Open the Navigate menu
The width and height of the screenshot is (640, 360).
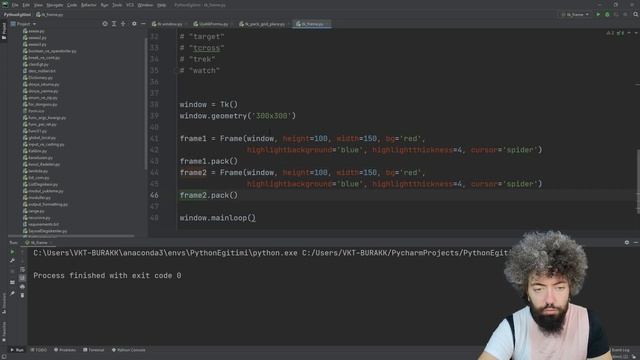pos(54,5)
